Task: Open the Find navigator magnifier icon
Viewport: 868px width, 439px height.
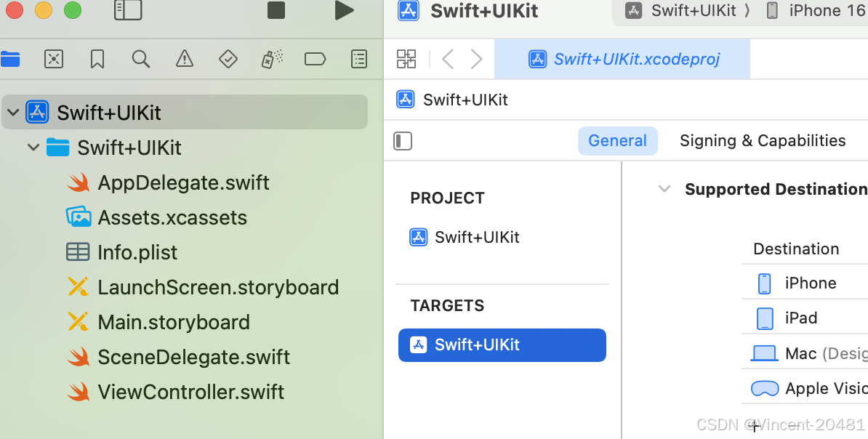Action: pyautogui.click(x=140, y=59)
